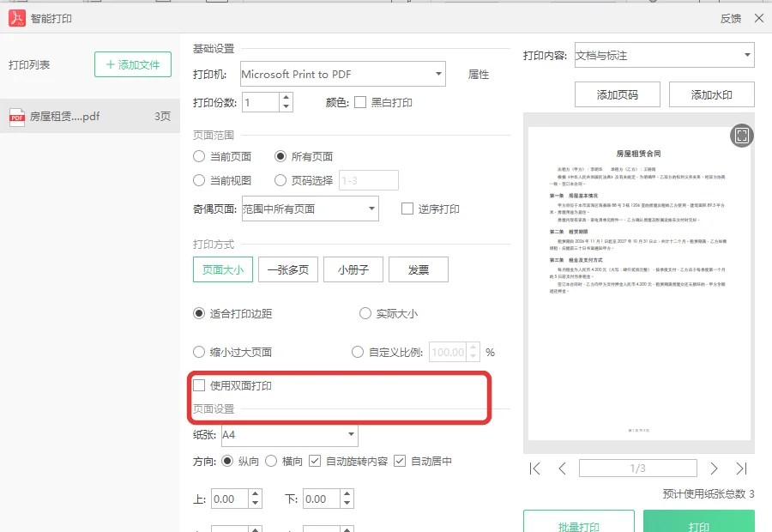Open the 纸张 A4 paper dropdown
The image size is (772, 532).
(290, 434)
